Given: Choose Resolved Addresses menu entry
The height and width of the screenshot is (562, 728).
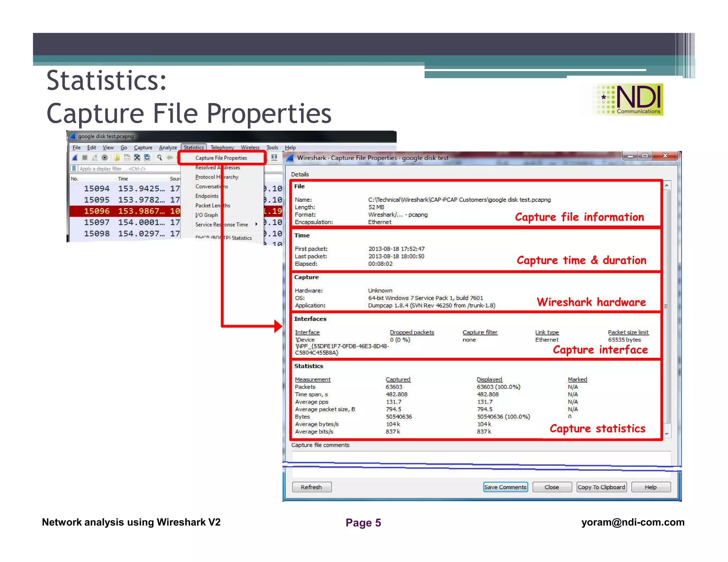Looking at the screenshot, I should tap(218, 167).
